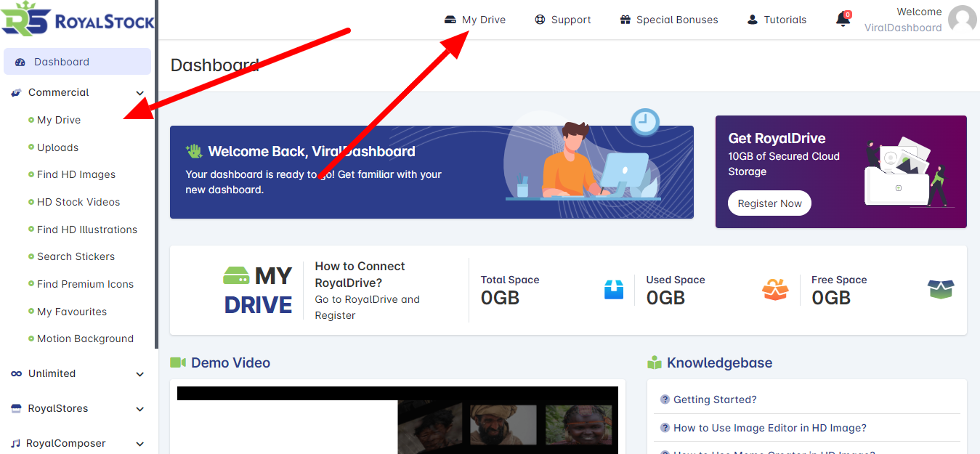Open My Favourites
Screen dimensions: 980x454
(x=72, y=312)
